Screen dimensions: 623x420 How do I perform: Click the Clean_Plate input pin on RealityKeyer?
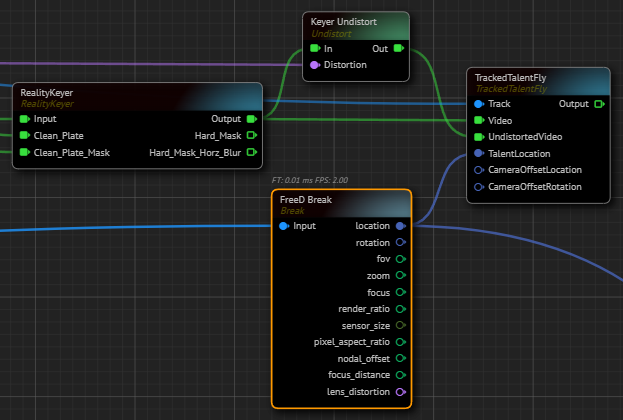23,135
